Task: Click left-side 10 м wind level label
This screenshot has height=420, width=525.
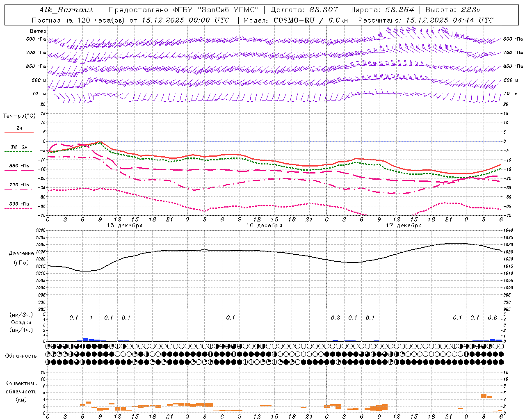Action: point(39,94)
